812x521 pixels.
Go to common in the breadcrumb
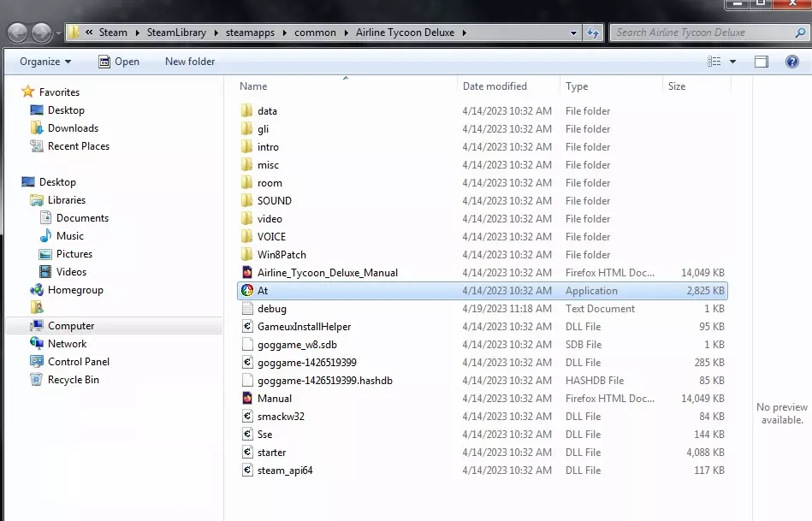(x=315, y=33)
